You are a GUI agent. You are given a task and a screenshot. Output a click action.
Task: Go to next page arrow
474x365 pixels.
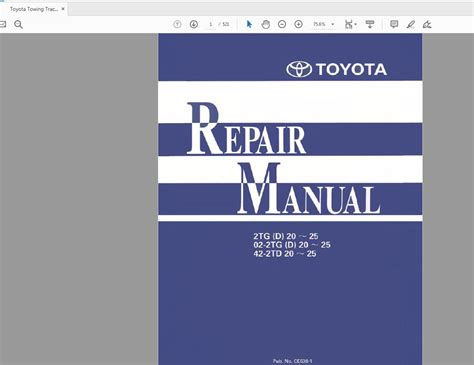pos(194,24)
